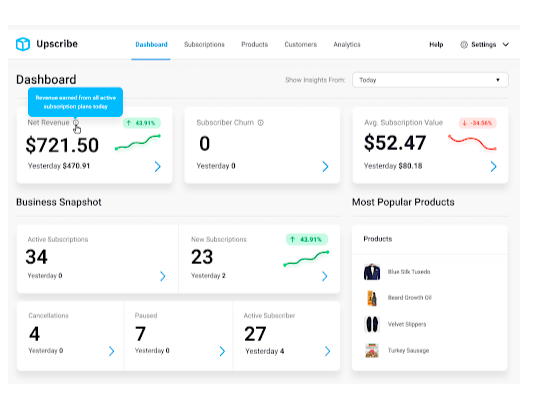The width and height of the screenshot is (533, 397).
Task: Click the Net Revenue 43.91% badge
Action: pos(142,123)
